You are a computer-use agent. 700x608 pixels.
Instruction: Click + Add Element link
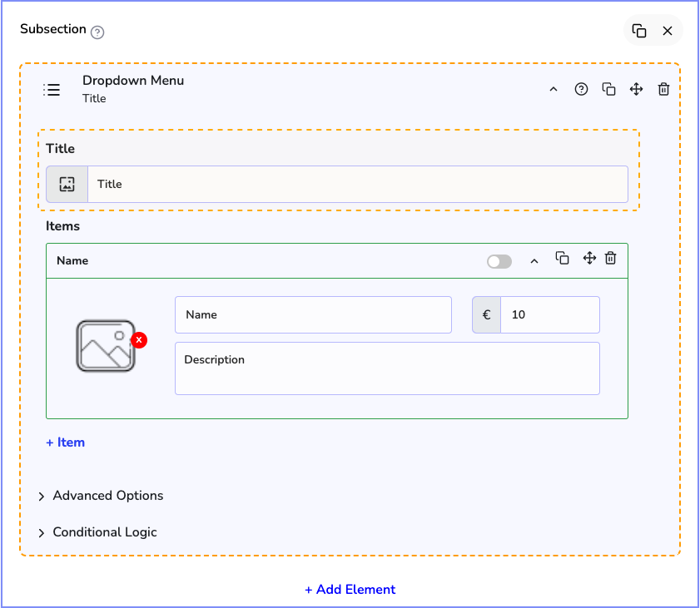tap(350, 590)
